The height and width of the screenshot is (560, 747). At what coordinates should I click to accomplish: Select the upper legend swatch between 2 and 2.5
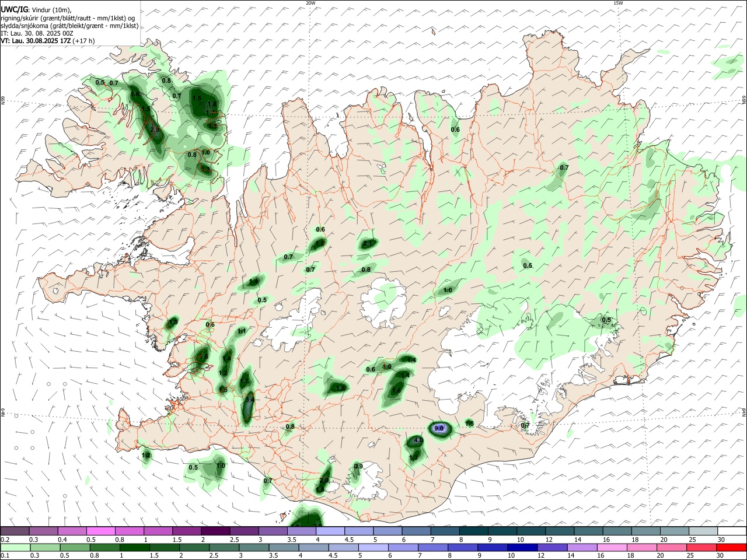pos(215,531)
